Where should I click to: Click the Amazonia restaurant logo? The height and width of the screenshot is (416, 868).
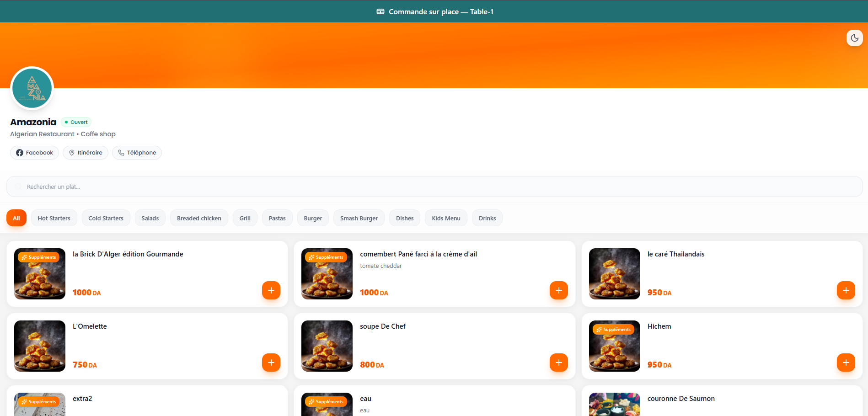32,87
